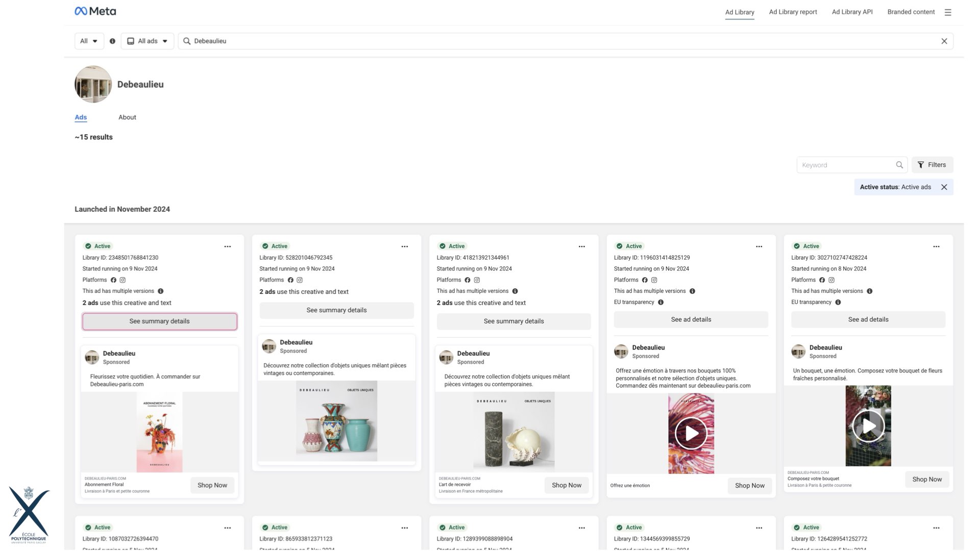
Task: Open options menu for ad 865933812371123
Action: click(405, 528)
